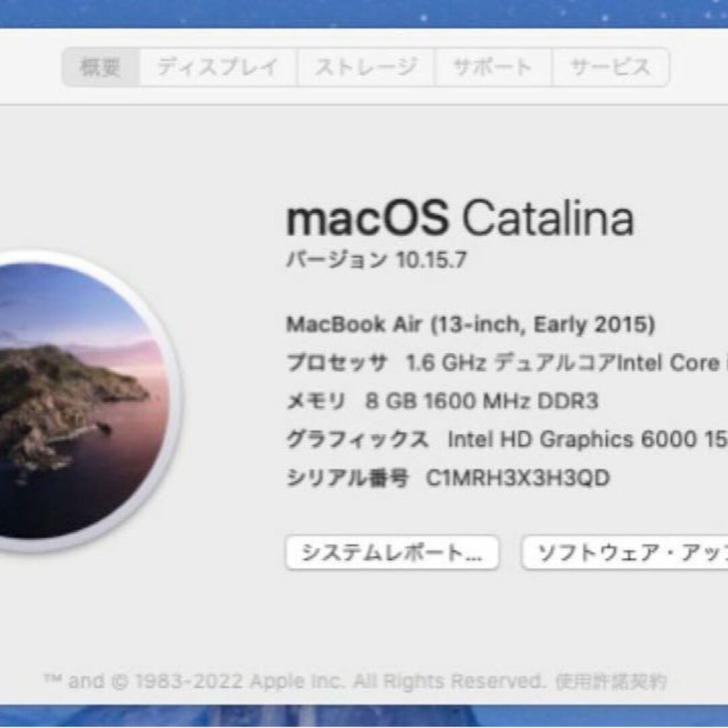This screenshot has width=728, height=728.
Task: Open the 使用許諾契約 link
Action: tap(611, 681)
